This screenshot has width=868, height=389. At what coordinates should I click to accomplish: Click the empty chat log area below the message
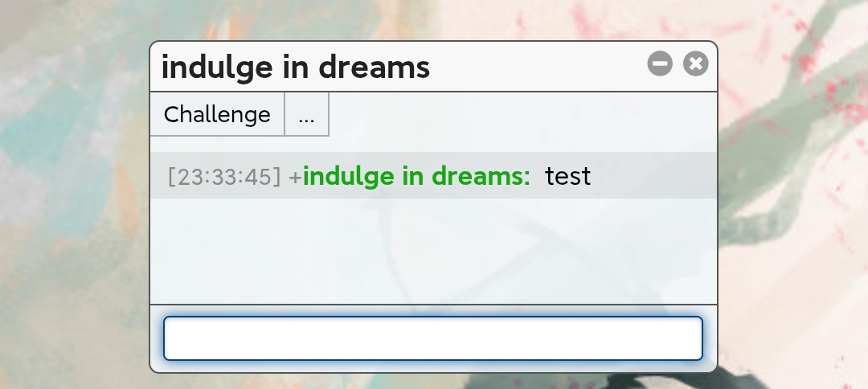[432, 251]
